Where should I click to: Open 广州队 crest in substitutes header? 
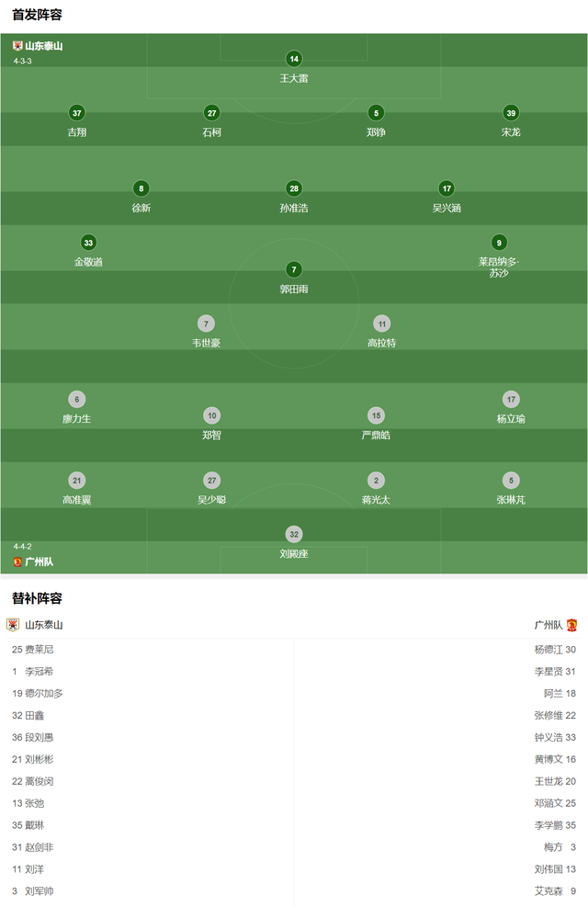coord(571,625)
